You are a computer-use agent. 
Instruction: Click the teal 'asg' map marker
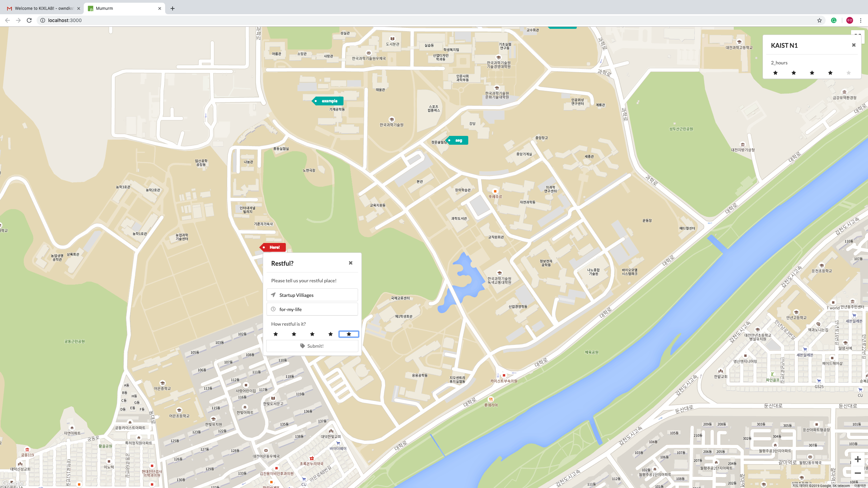pos(458,140)
